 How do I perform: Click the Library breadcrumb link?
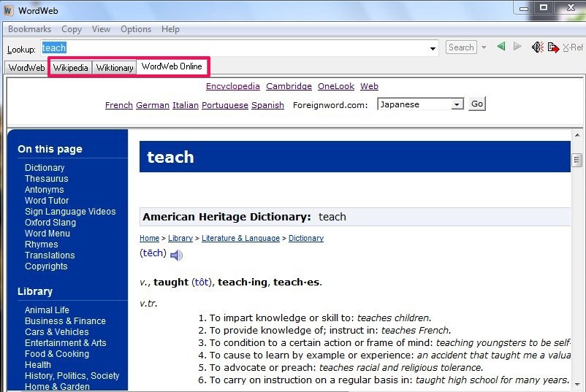(180, 238)
